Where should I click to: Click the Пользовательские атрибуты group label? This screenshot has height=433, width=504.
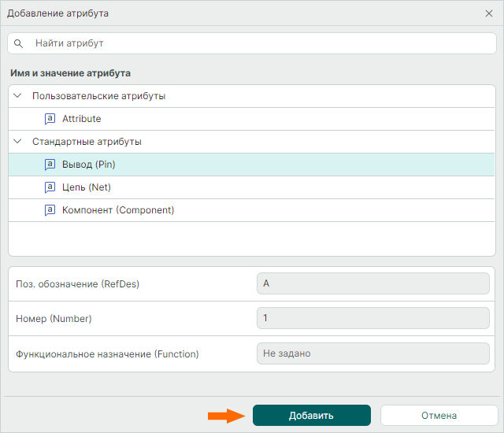click(x=98, y=96)
